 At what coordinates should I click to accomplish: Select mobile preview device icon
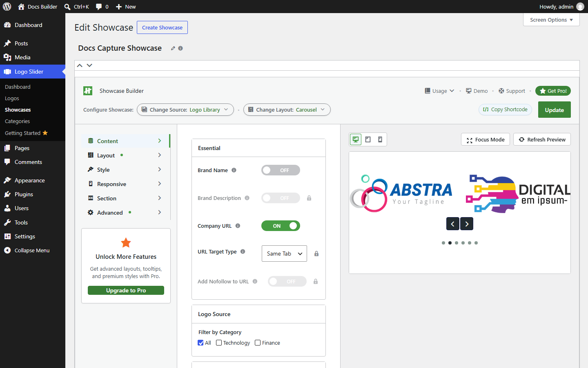(380, 139)
